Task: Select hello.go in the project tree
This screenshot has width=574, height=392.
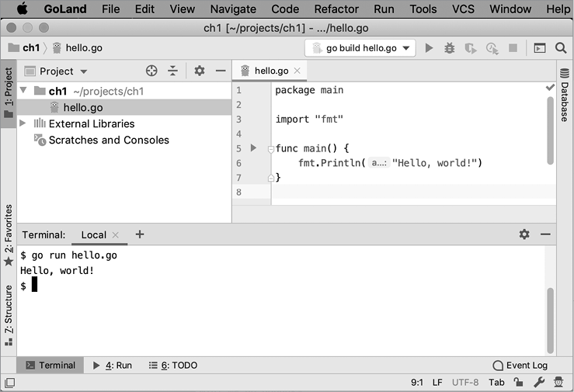Action: 82,108
